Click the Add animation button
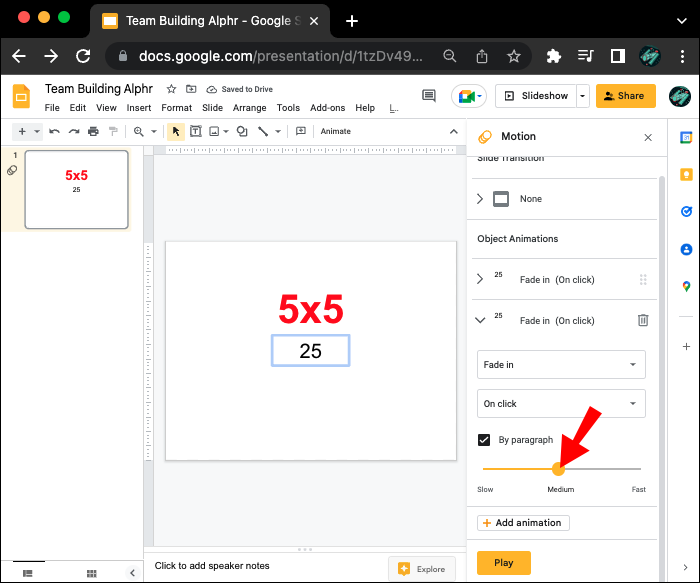This screenshot has width=700, height=583. click(x=523, y=523)
